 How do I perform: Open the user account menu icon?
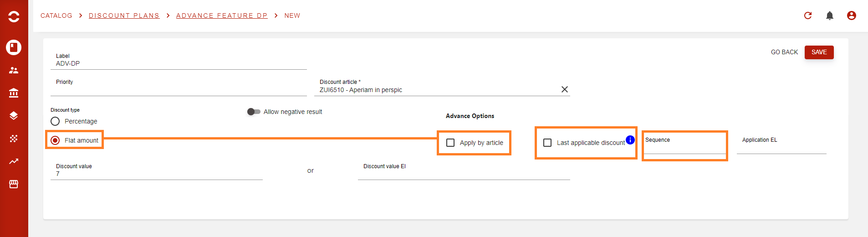tap(852, 15)
